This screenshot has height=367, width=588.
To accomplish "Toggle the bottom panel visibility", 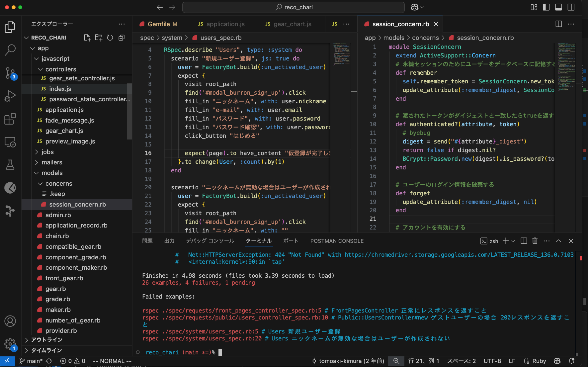I will [558, 7].
